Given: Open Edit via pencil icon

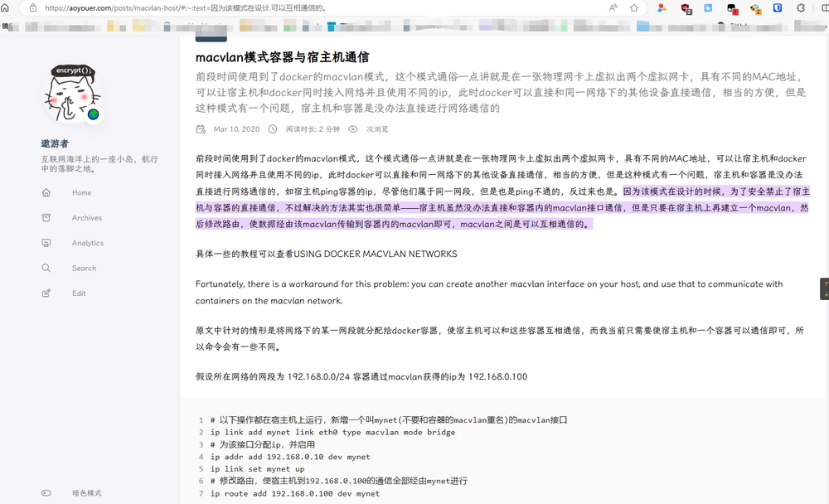Looking at the screenshot, I should pos(46,293).
